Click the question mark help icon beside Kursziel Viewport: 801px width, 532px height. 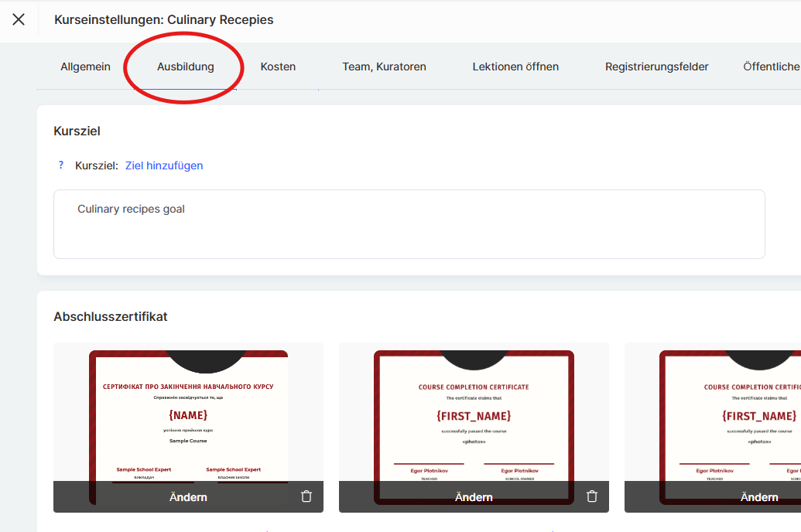coord(61,165)
